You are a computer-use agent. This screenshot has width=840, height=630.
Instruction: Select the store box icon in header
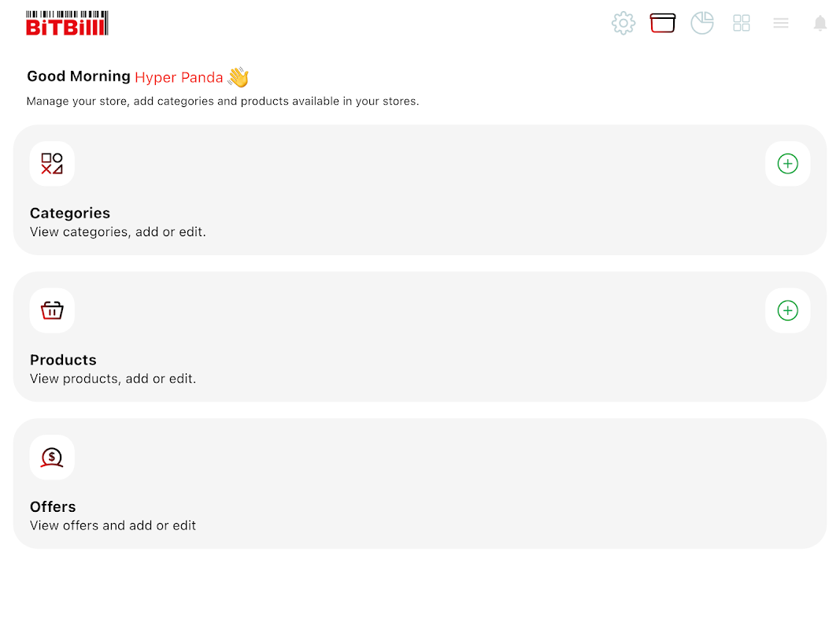(x=663, y=23)
